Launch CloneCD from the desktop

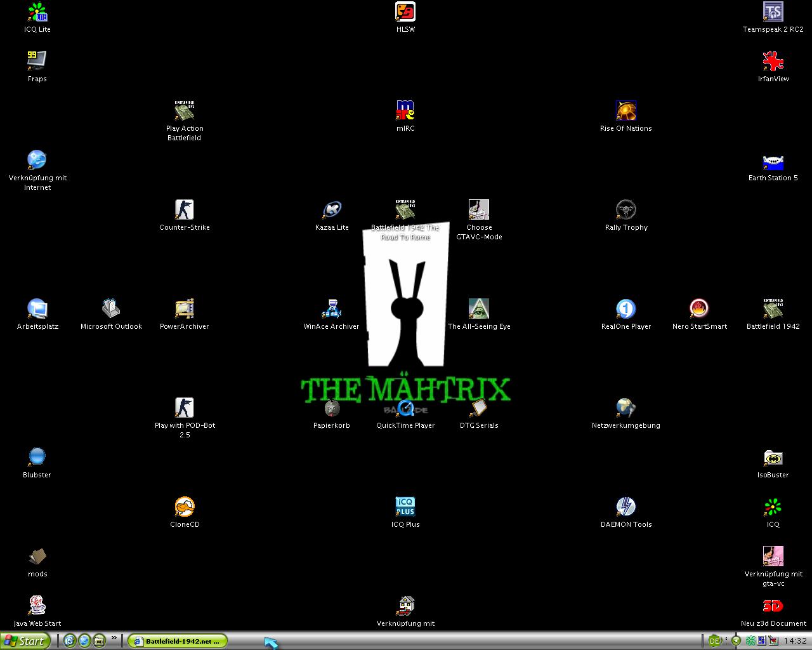click(185, 512)
